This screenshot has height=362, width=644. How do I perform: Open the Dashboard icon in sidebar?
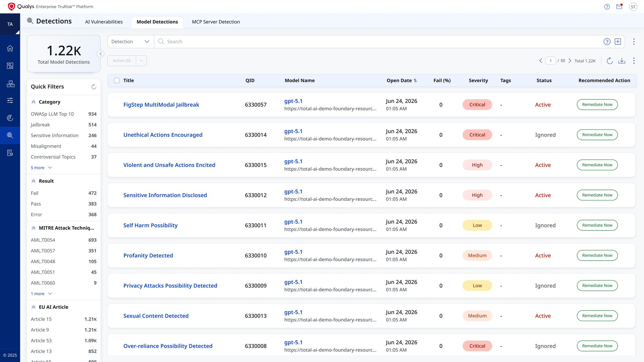pos(10,66)
